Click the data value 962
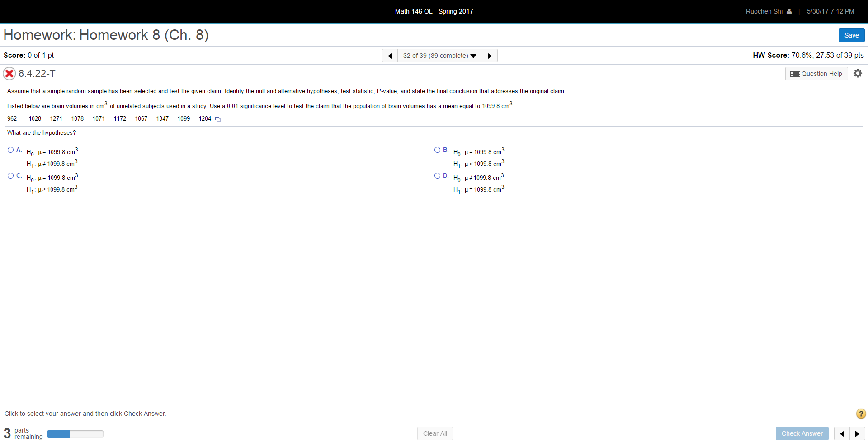This screenshot has height=447, width=868. click(12, 118)
